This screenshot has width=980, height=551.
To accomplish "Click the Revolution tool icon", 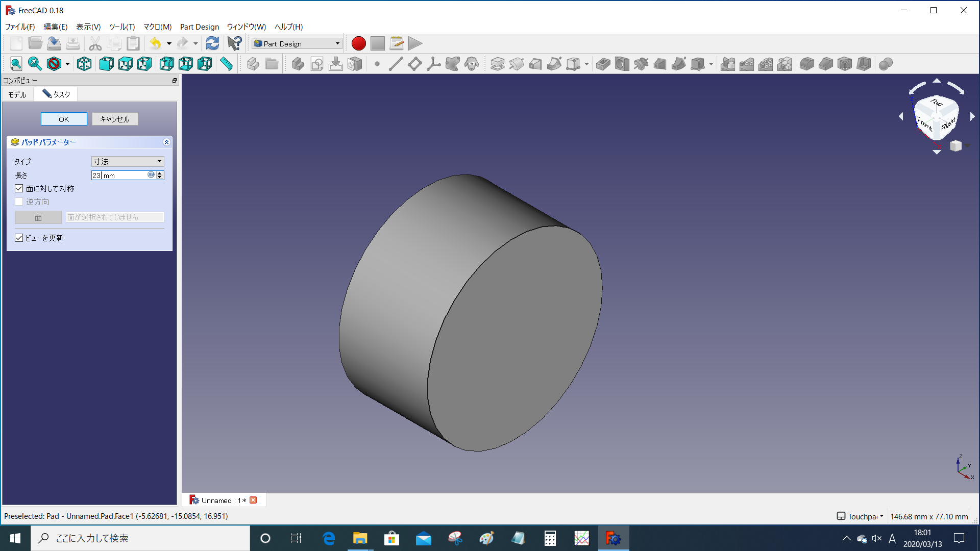I will 516,64.
